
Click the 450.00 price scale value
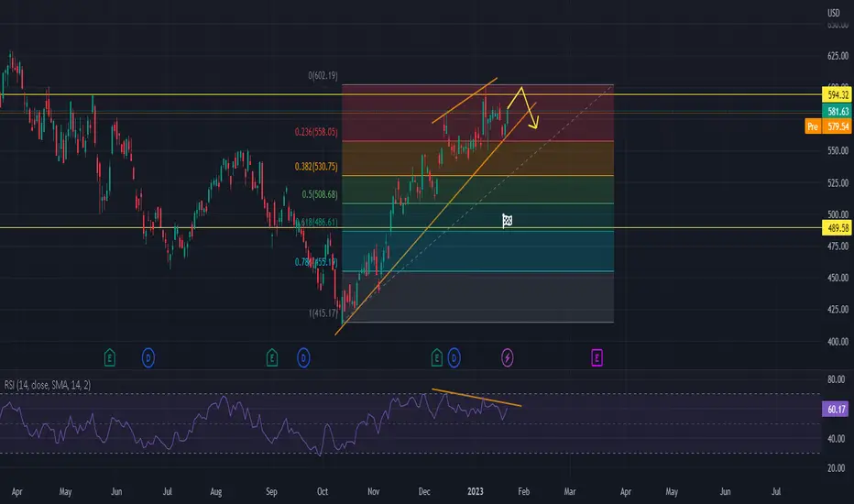tap(838, 278)
